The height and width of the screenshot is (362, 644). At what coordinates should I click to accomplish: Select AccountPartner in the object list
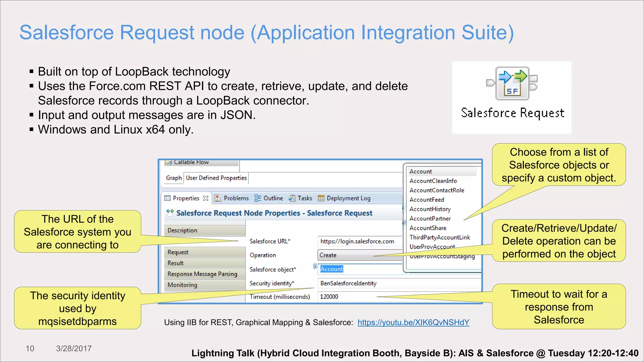click(x=430, y=218)
